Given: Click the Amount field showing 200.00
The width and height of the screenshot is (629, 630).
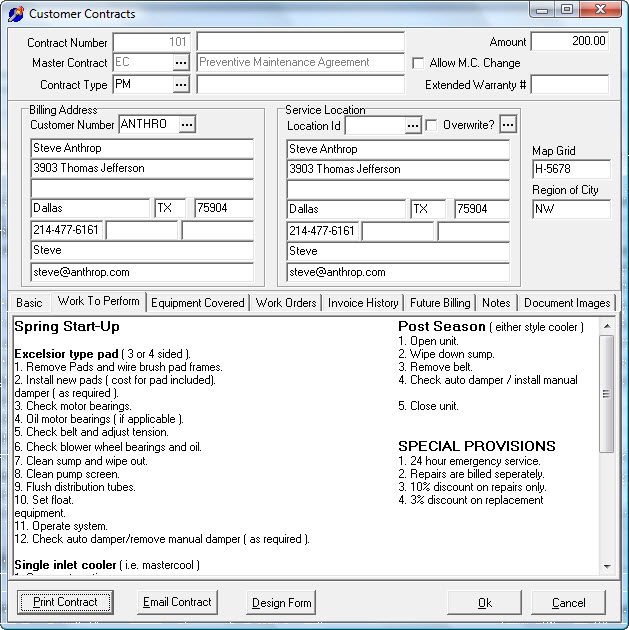Looking at the screenshot, I should point(570,41).
